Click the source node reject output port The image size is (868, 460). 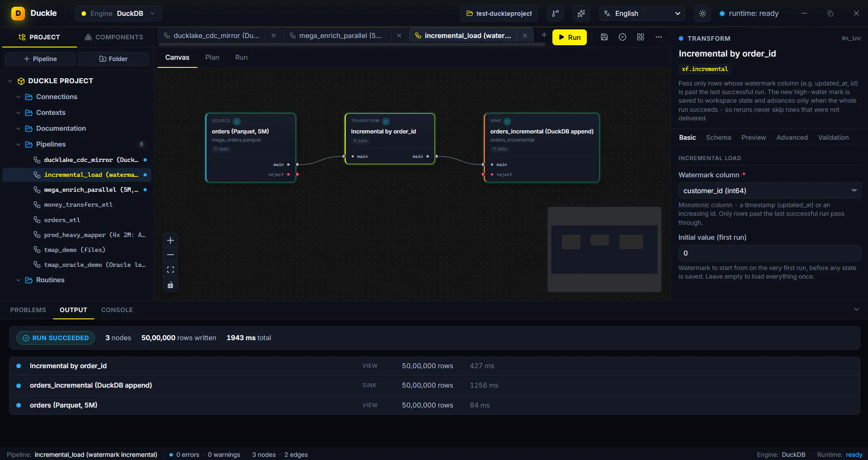(297, 174)
